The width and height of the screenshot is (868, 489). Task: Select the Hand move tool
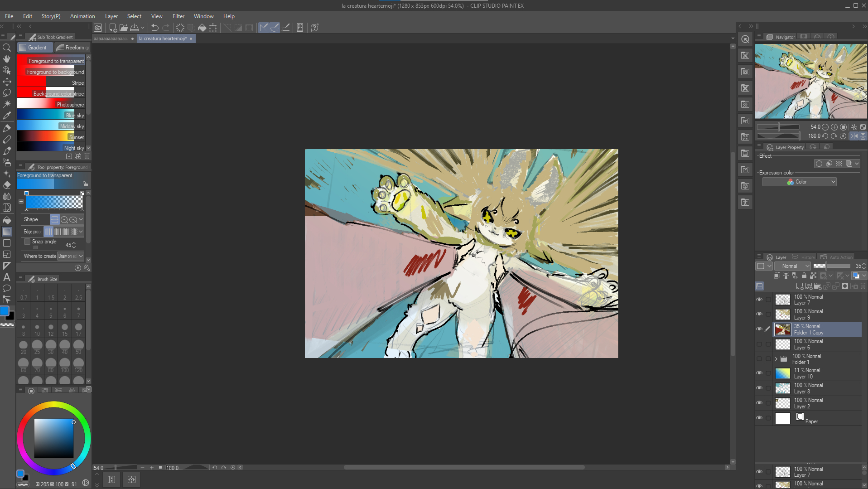(7, 59)
